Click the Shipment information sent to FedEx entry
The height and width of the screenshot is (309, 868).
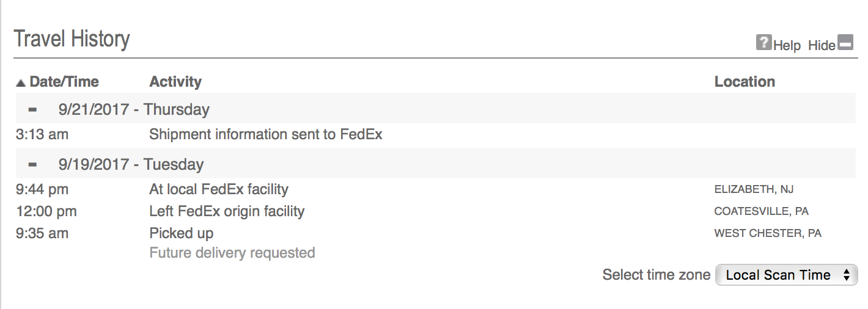[266, 134]
